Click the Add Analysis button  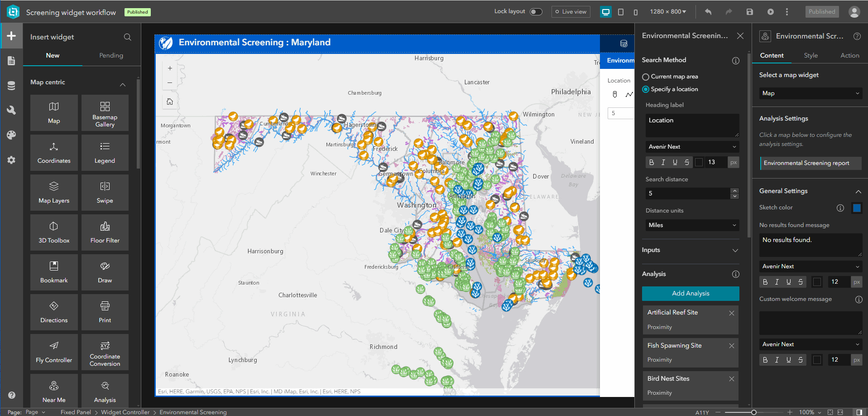(x=690, y=293)
